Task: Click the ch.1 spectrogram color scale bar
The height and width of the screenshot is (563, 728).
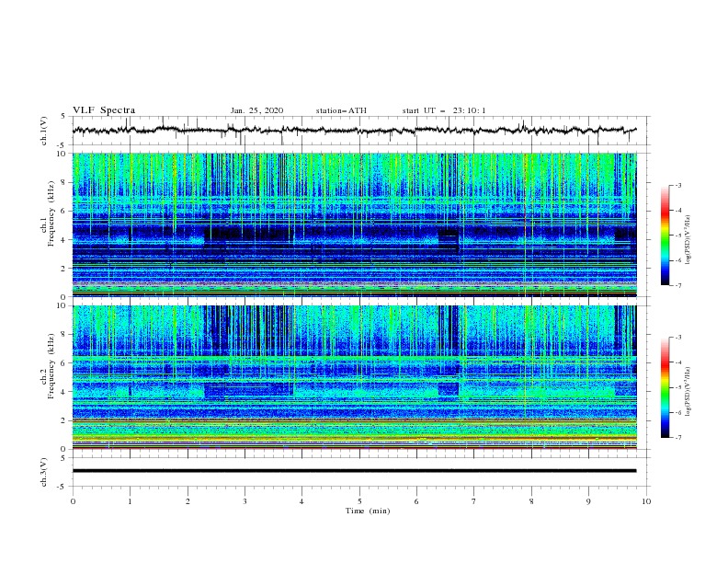Action: point(665,236)
